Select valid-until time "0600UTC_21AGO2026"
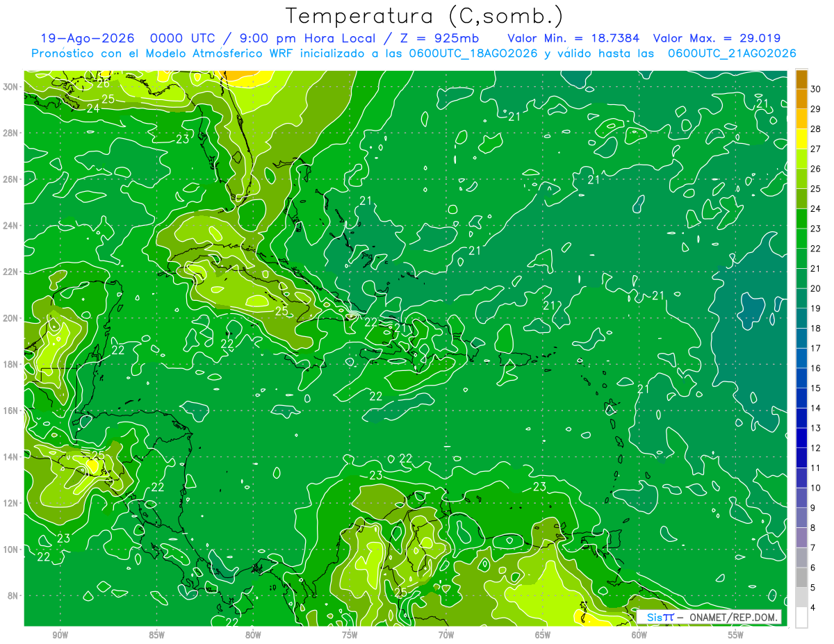Viewport: 834px width, 644px height. pos(731,53)
